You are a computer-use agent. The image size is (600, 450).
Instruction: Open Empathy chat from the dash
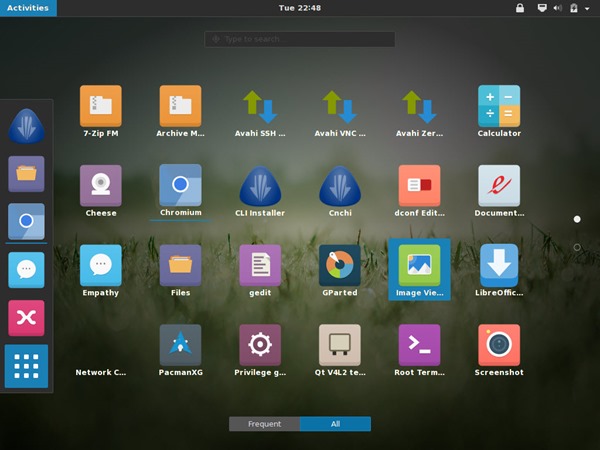pyautogui.click(x=26, y=270)
